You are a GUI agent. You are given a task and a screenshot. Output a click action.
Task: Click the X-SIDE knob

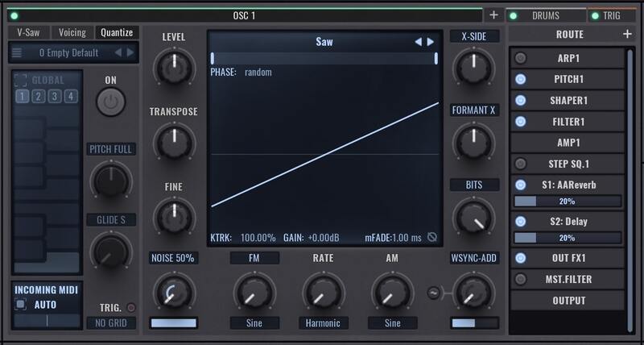(474, 68)
